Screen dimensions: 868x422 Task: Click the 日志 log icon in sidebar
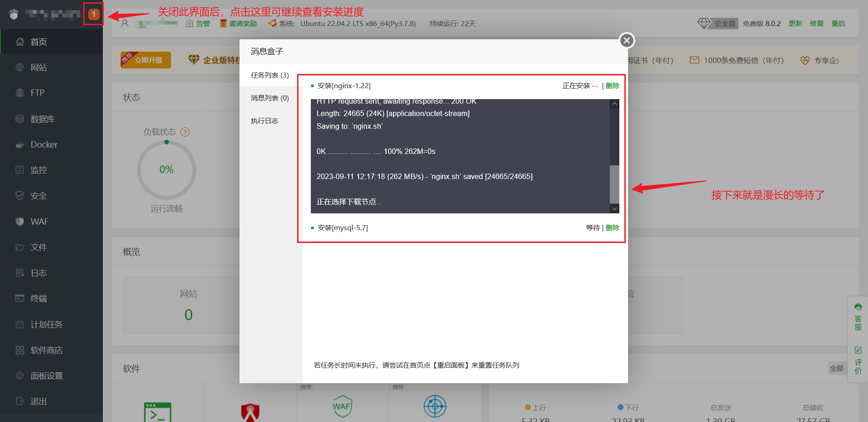tap(20, 273)
